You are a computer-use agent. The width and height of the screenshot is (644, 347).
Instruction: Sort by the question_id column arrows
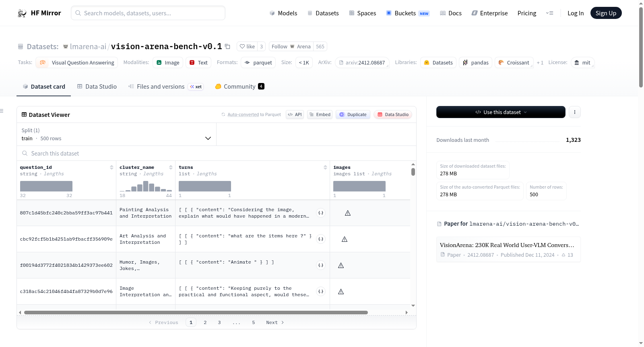[111, 167]
